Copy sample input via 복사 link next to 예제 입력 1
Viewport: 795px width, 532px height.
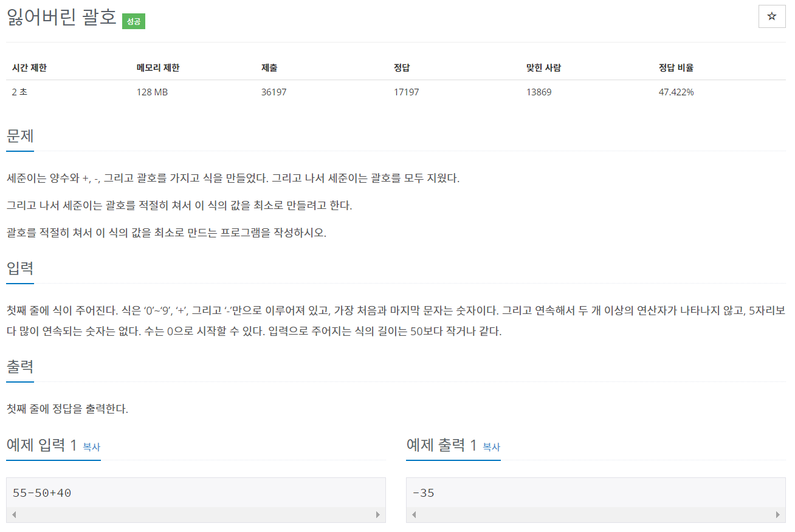pyautogui.click(x=91, y=447)
